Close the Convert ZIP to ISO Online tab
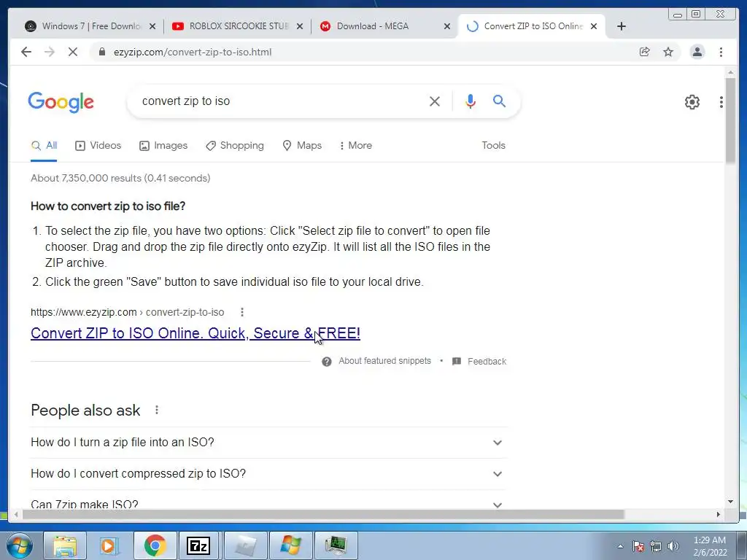This screenshot has height=560, width=747. 594,27
